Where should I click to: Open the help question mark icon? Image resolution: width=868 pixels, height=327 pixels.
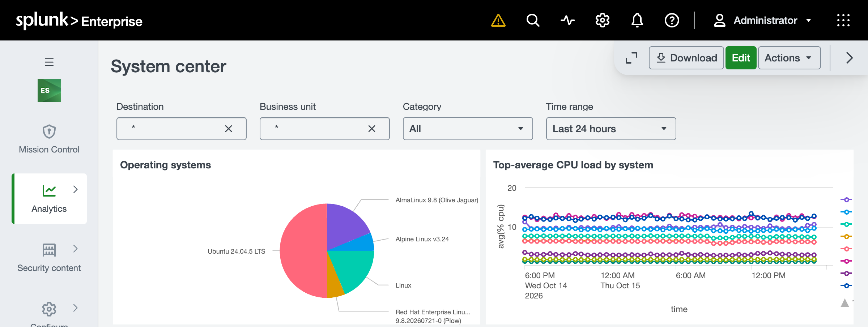672,20
